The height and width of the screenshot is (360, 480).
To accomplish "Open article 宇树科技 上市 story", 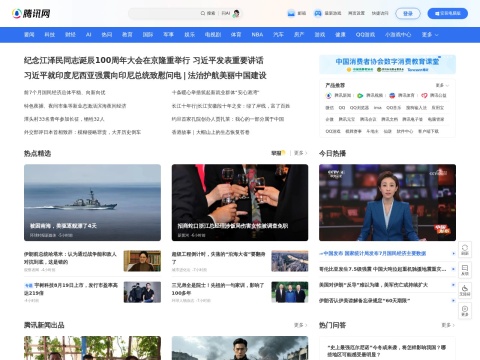I will click(71, 289).
